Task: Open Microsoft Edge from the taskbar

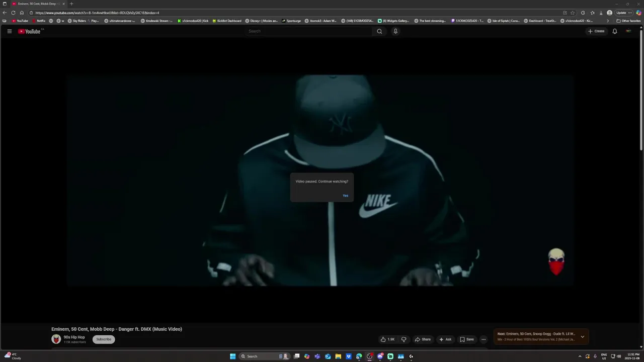Action: pyautogui.click(x=359, y=356)
